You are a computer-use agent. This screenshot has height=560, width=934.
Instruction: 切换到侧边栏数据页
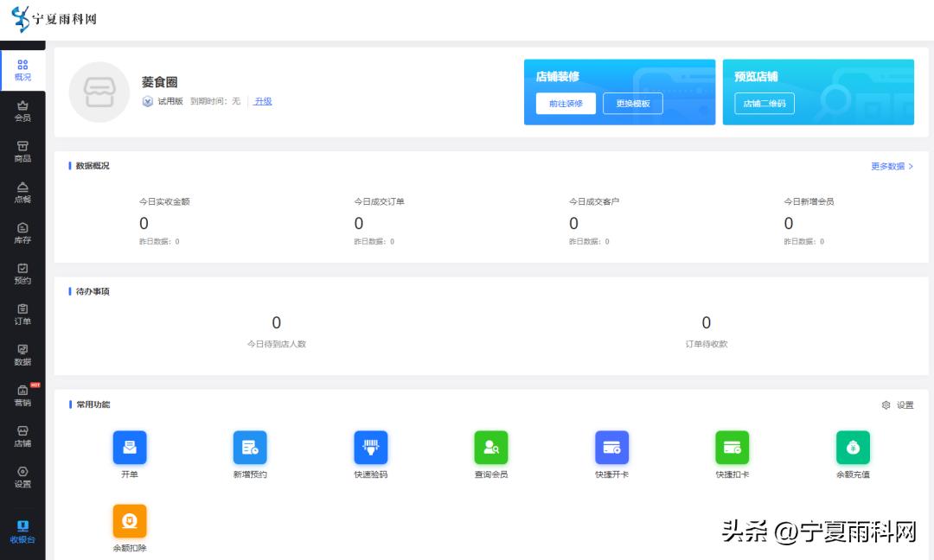22,356
